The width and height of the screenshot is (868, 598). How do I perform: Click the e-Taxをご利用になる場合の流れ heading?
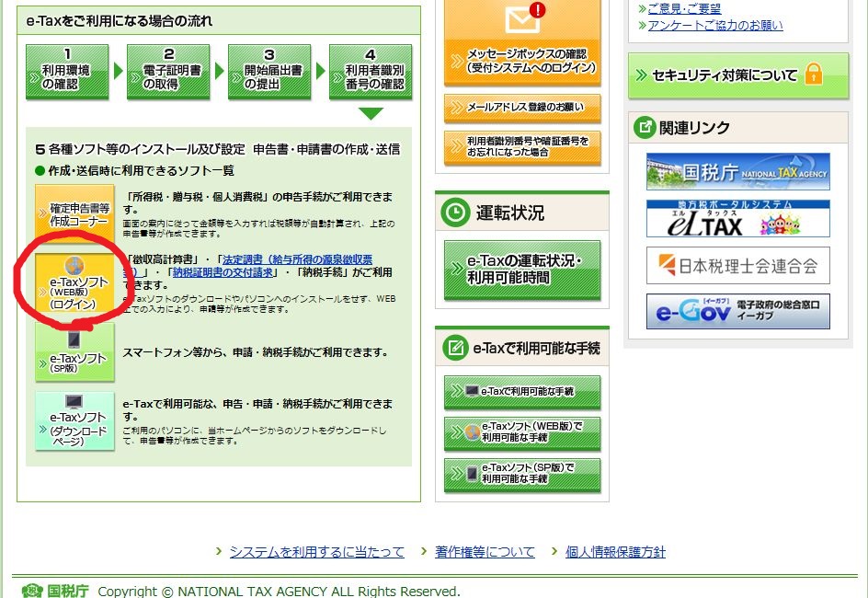tap(119, 21)
